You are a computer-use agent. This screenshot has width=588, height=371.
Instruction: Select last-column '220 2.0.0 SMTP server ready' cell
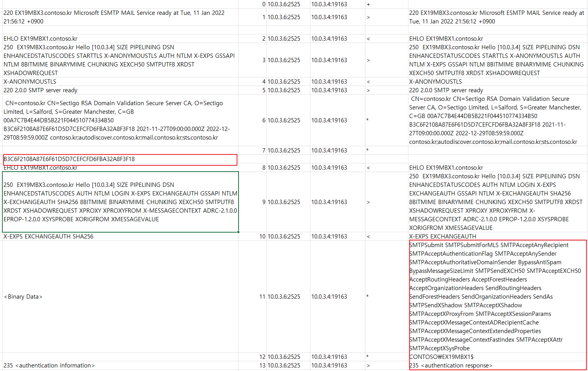[x=498, y=90]
